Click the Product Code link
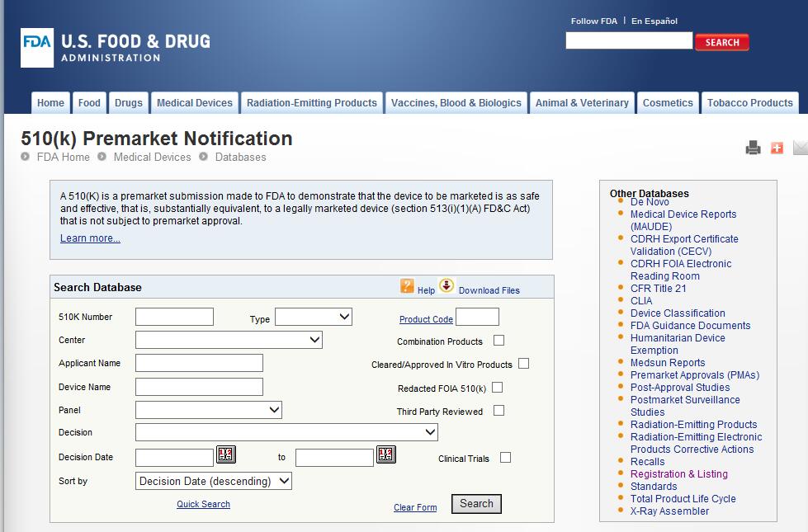This screenshot has width=808, height=532. pyautogui.click(x=426, y=319)
